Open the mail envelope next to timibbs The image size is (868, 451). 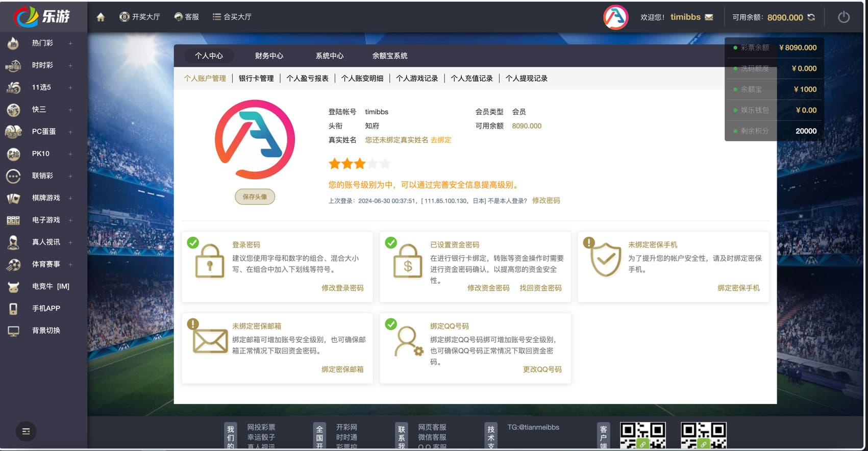[709, 17]
